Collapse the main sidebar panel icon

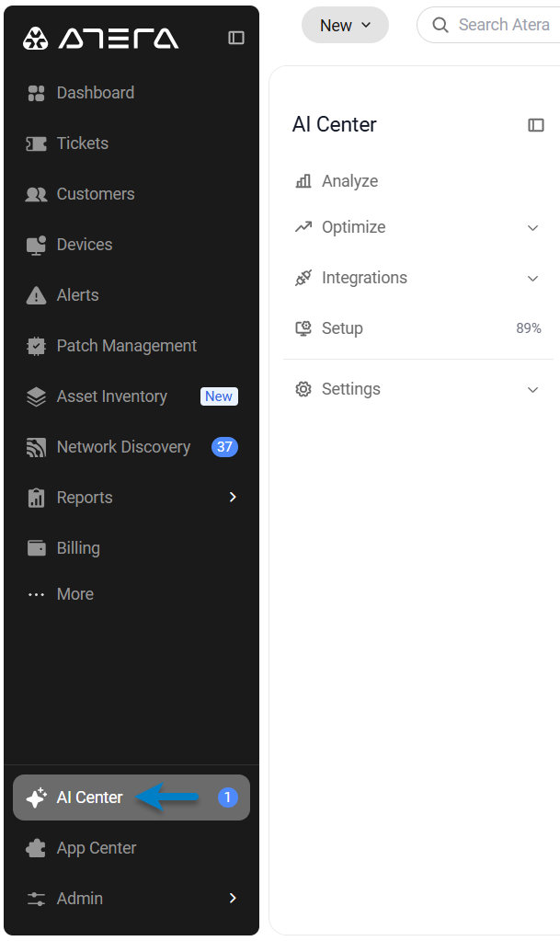click(x=236, y=38)
